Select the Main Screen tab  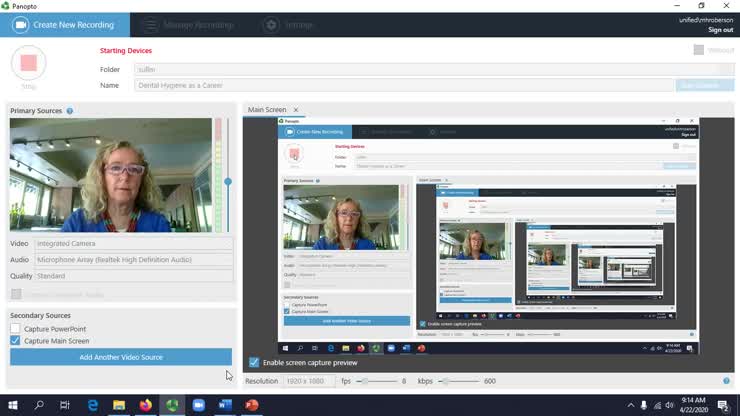tap(267, 110)
